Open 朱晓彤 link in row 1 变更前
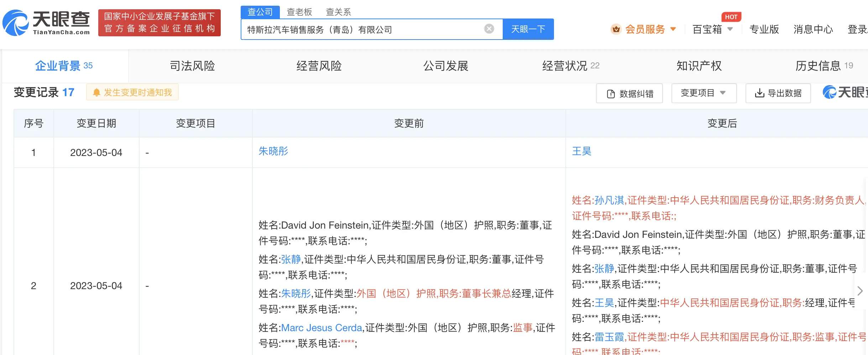 click(x=273, y=151)
